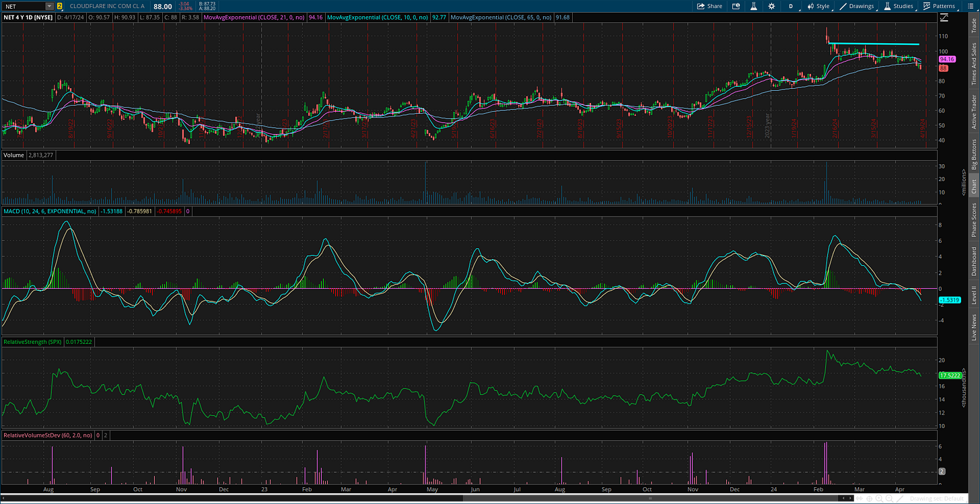Viewport: 980px width, 504px height.
Task: Open the Studies menu
Action: coord(899,6)
